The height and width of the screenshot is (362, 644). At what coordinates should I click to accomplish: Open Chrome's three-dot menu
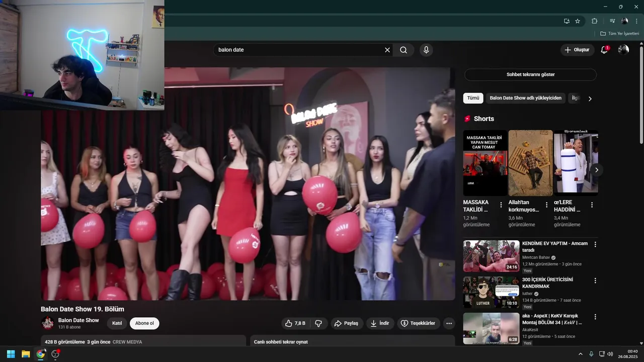636,21
